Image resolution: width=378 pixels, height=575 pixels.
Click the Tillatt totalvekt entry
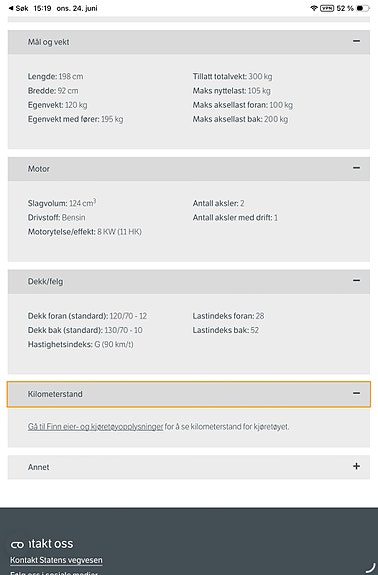tap(232, 76)
